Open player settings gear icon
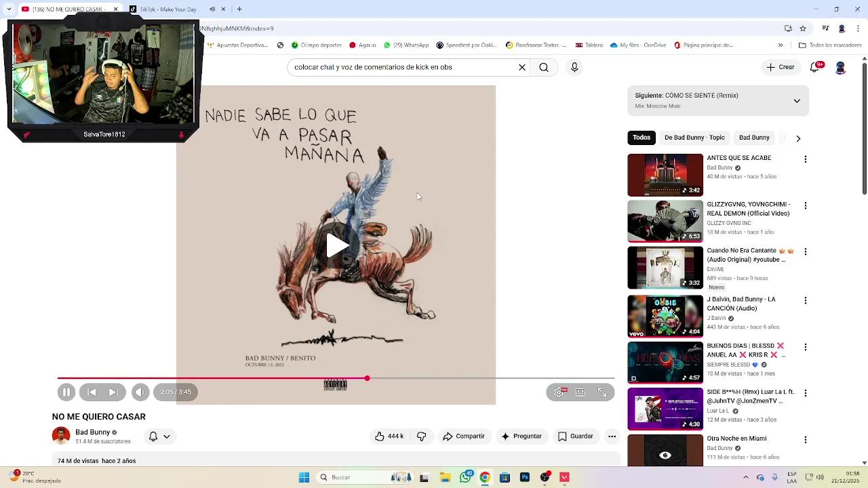 pyautogui.click(x=559, y=392)
